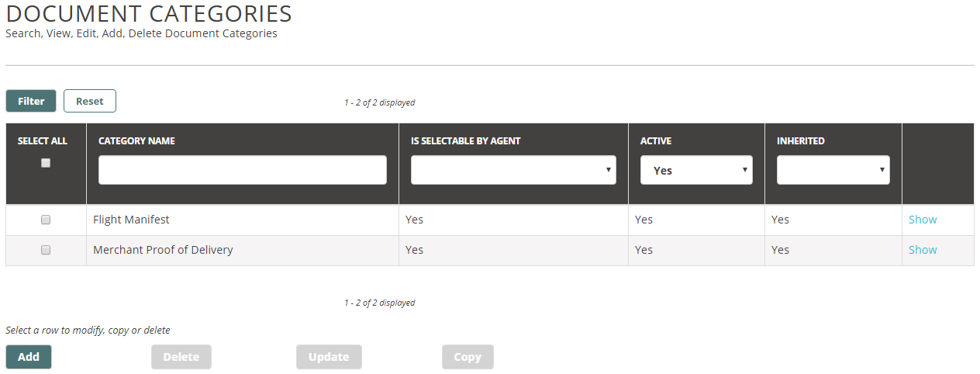Check the Merchant Proof of Delivery checkbox

[46, 250]
